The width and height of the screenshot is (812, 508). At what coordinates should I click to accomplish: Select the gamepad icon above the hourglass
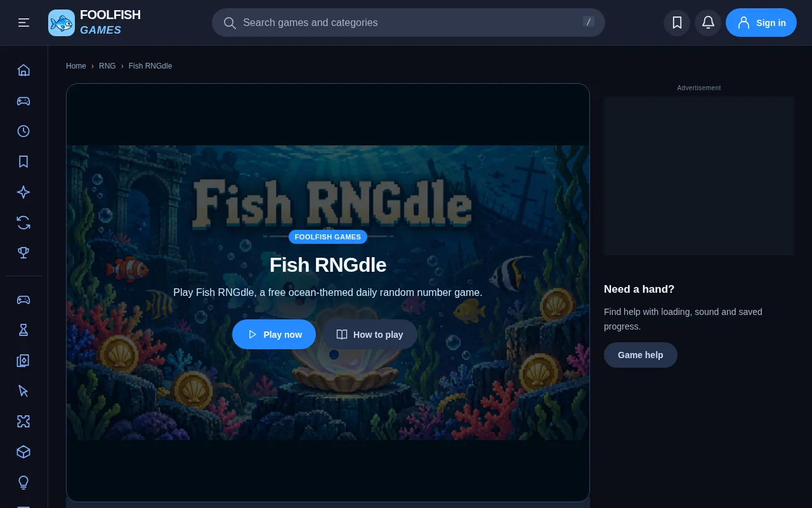point(23,299)
